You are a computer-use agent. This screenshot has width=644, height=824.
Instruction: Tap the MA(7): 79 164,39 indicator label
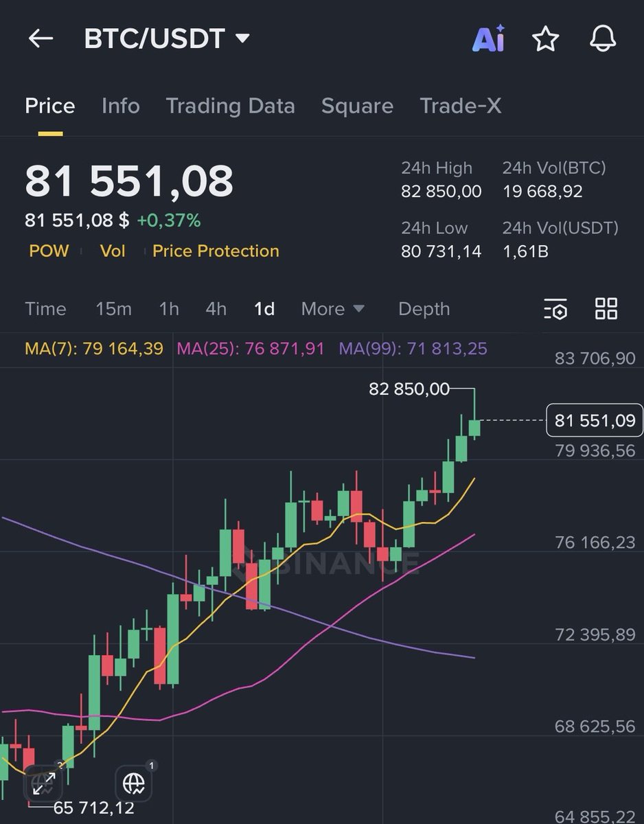coord(94,349)
